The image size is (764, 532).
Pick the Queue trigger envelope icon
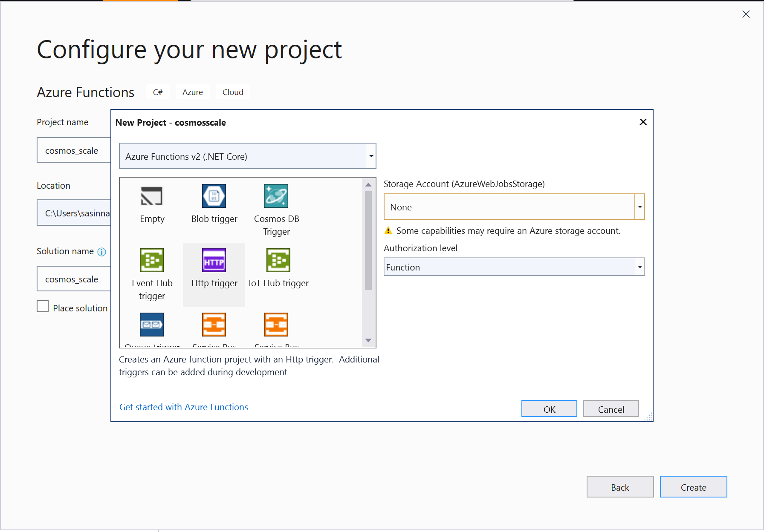point(152,325)
